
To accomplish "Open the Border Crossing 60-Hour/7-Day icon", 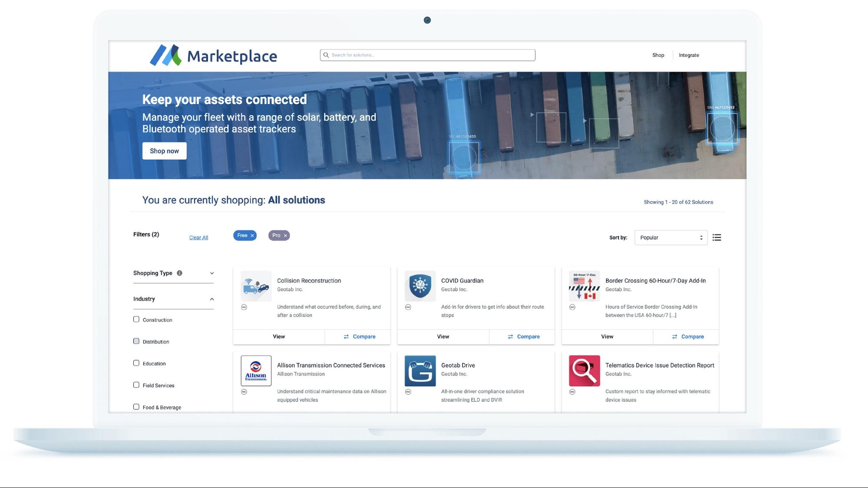I will pyautogui.click(x=584, y=286).
